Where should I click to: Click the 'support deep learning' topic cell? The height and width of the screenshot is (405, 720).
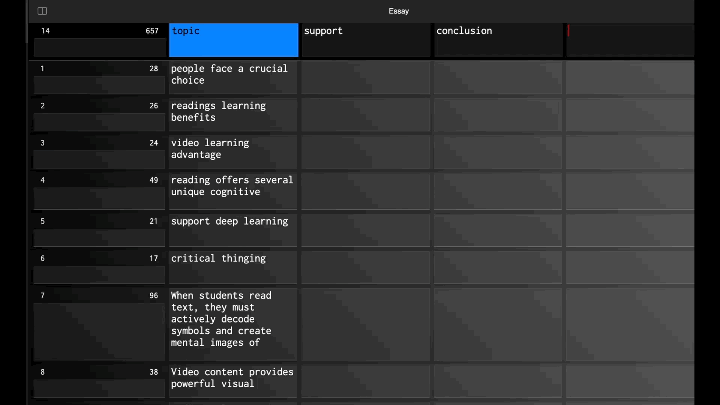pos(233,228)
